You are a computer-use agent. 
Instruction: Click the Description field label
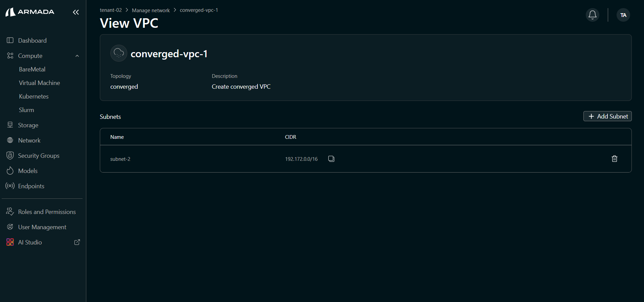[x=225, y=76]
